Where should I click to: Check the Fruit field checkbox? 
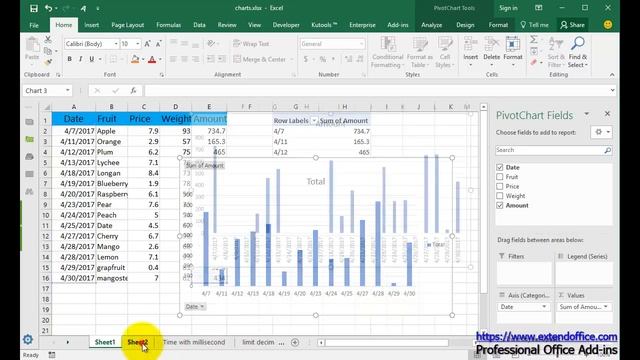500,177
